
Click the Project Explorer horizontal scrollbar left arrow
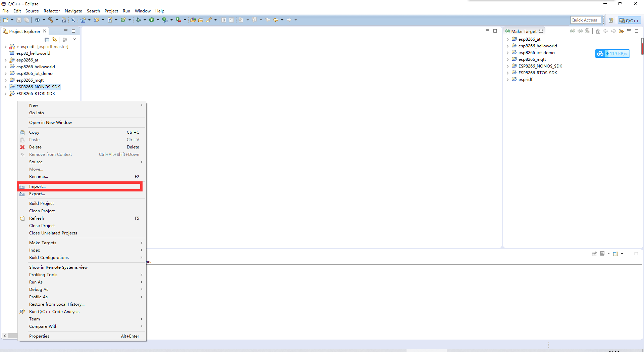coord(5,336)
